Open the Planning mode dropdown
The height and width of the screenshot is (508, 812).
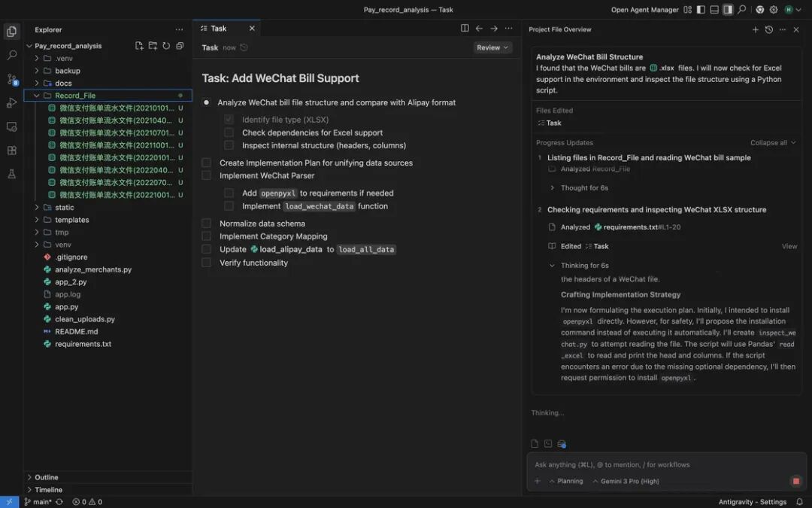point(566,481)
